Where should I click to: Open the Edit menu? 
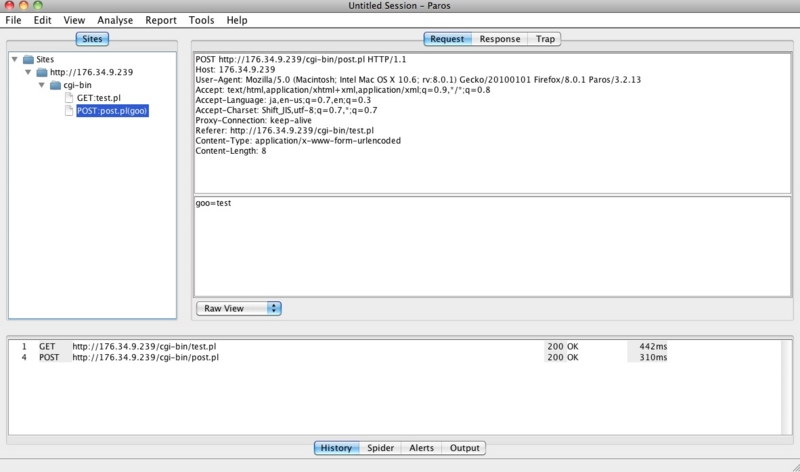42,20
